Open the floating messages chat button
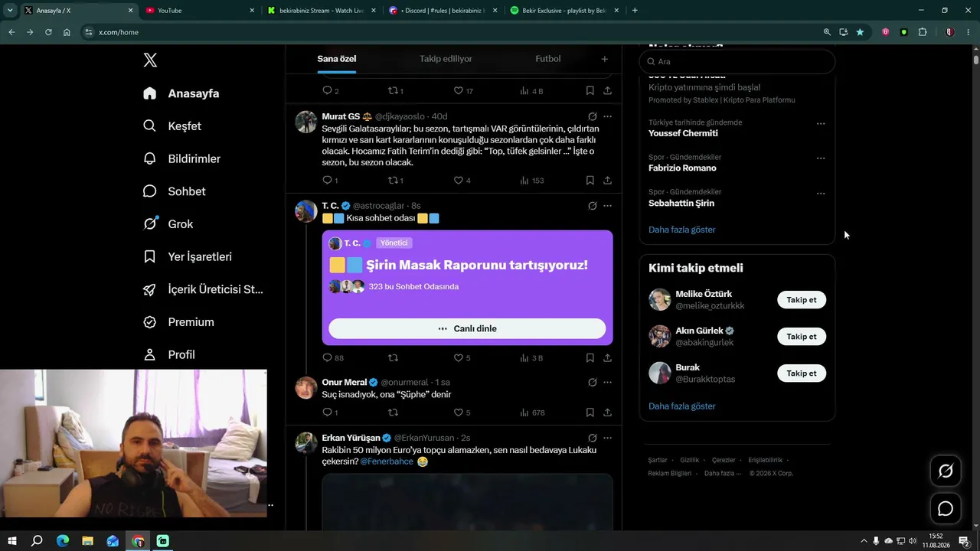This screenshot has width=980, height=551. click(x=946, y=509)
